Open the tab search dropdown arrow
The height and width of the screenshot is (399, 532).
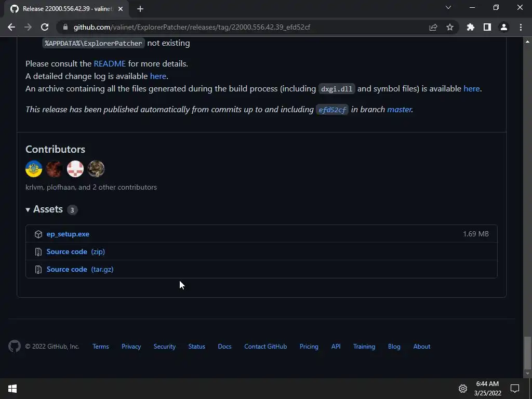click(448, 7)
